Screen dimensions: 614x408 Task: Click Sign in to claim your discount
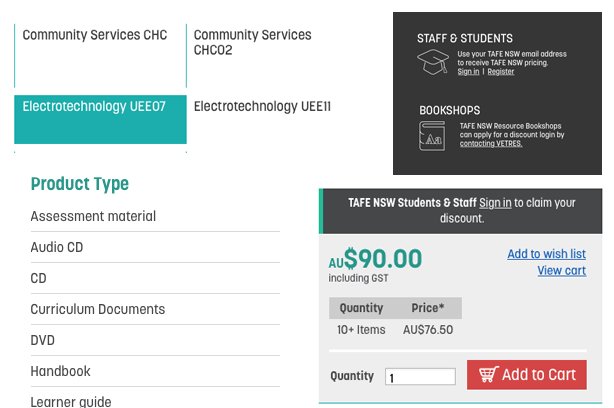point(495,203)
